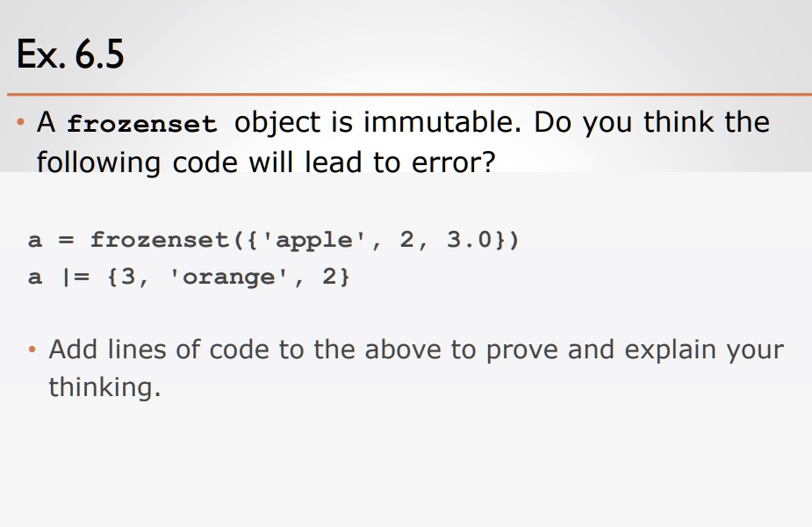Screen dimensions: 812x527
Task: Click the word 'orange' in the code
Action: [x=228, y=277]
